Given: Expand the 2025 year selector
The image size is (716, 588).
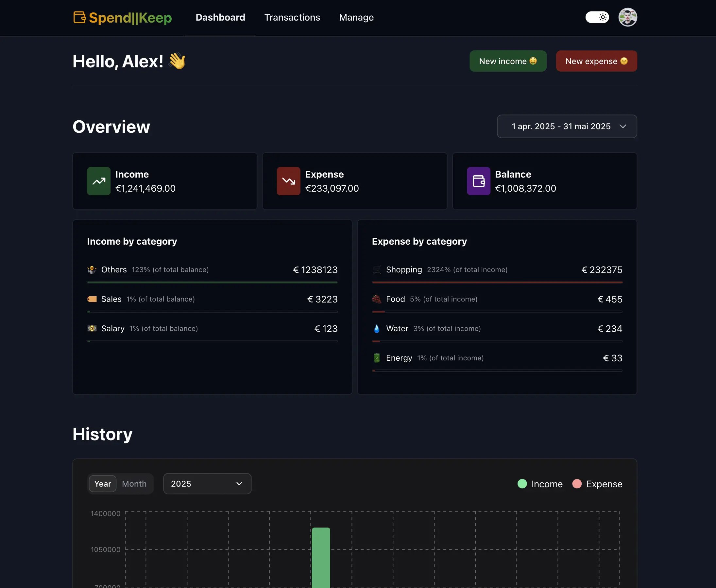Looking at the screenshot, I should [x=207, y=484].
